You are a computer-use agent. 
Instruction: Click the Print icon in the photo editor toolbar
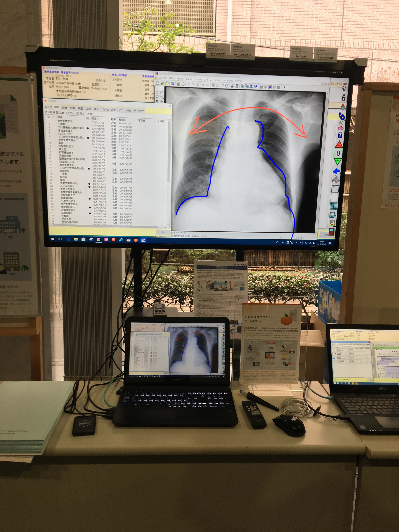[183, 84]
